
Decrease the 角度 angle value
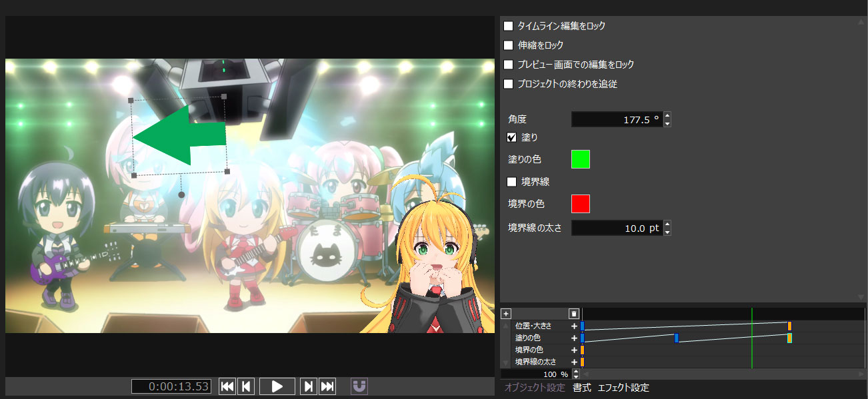coord(667,124)
